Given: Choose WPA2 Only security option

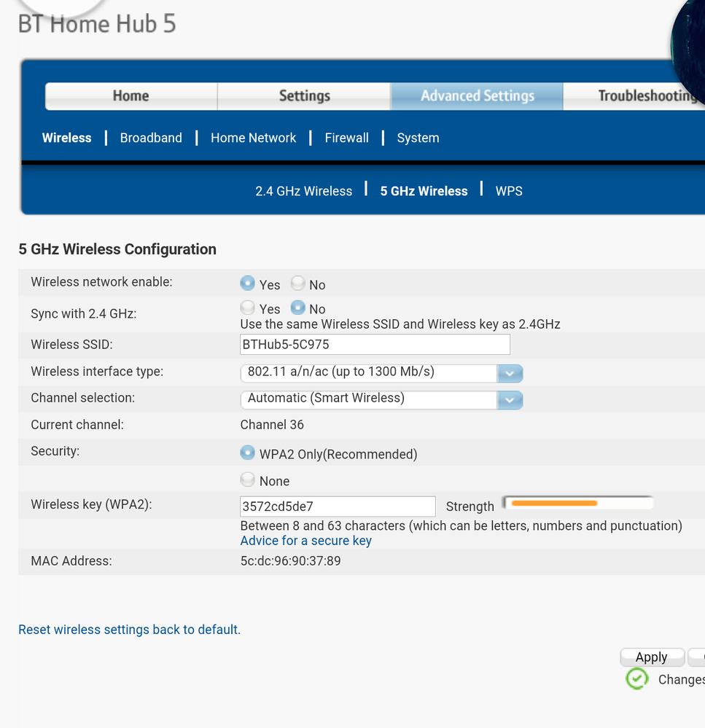Looking at the screenshot, I should click(248, 453).
